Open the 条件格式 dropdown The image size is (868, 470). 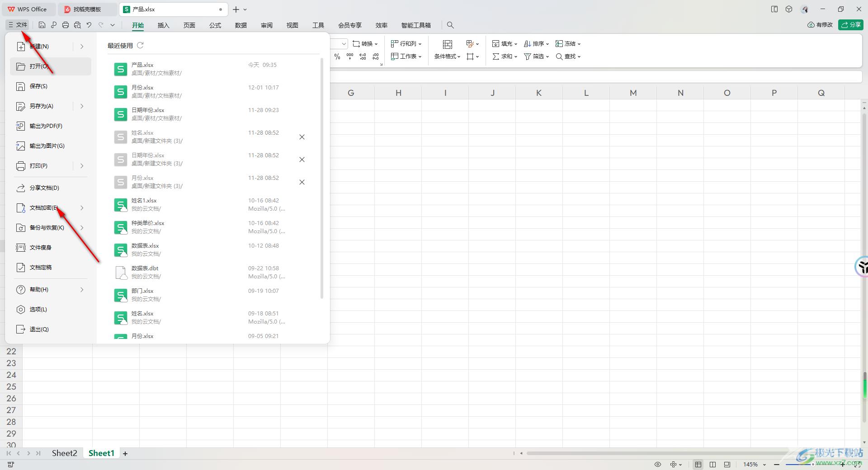(x=448, y=56)
